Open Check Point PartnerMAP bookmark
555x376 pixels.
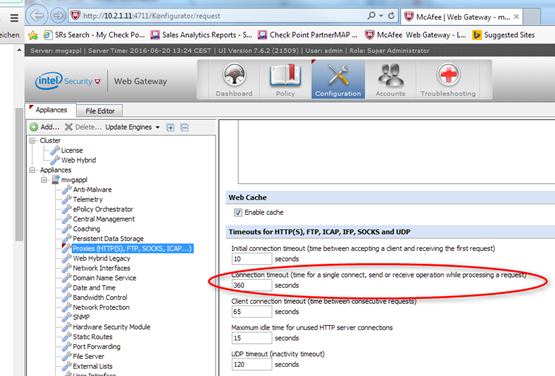307,35
